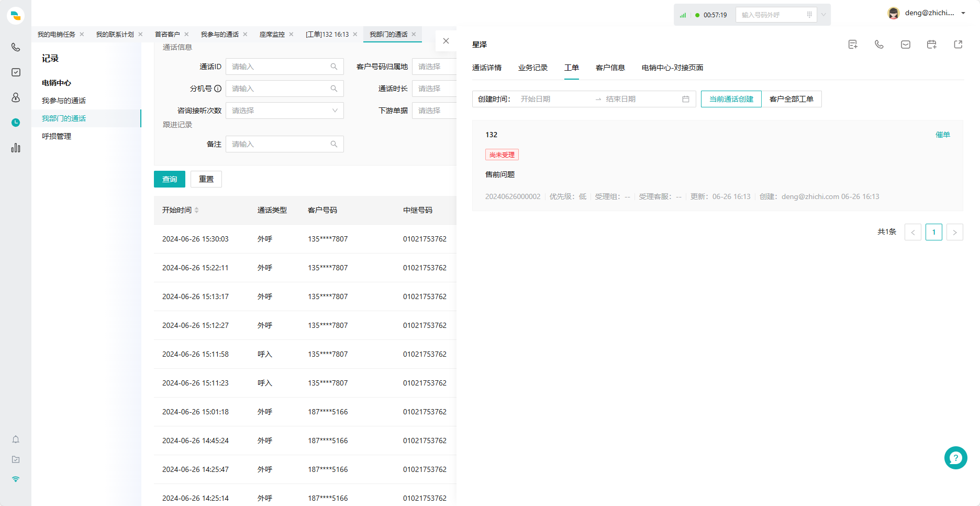Click the user avatar in top right
980x506 pixels.
[894, 13]
